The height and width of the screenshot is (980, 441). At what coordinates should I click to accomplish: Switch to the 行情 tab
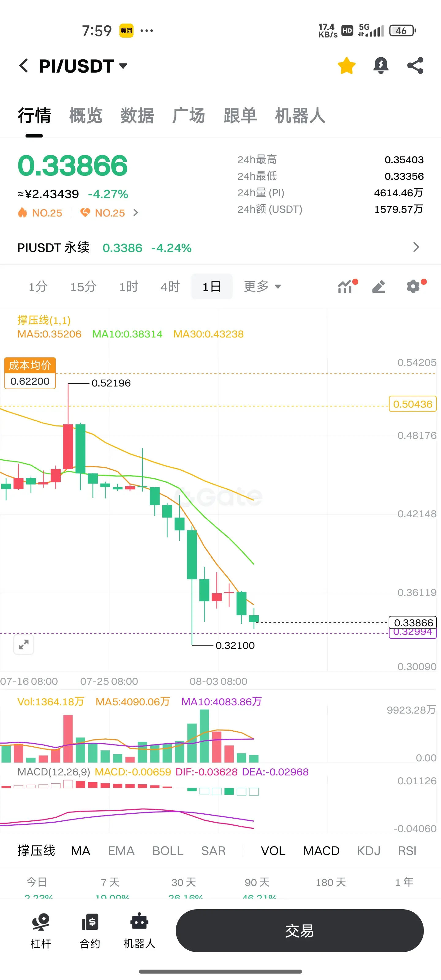tap(34, 116)
